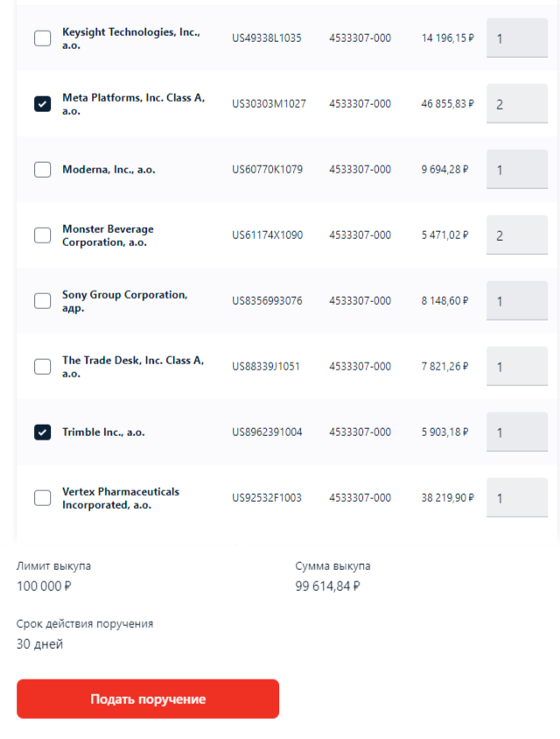Focus the Moderna quantity input

click(516, 170)
